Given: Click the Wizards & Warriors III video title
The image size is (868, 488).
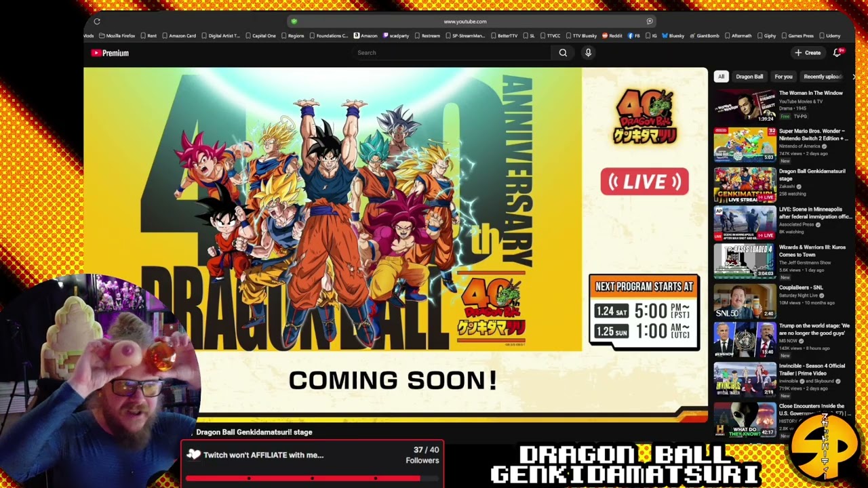Looking at the screenshot, I should point(812,251).
